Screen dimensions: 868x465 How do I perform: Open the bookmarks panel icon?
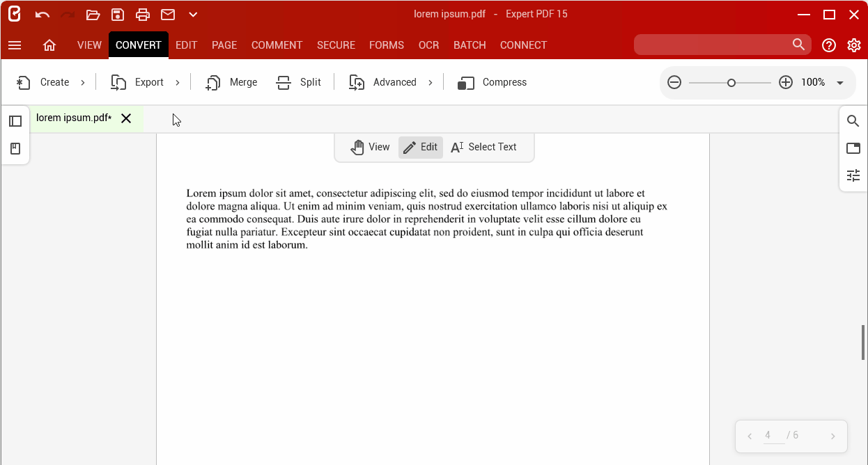[15, 149]
